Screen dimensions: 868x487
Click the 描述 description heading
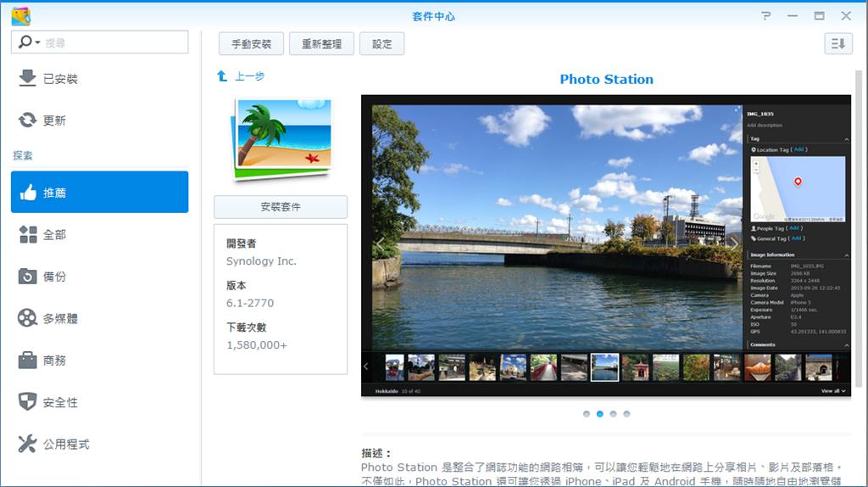coord(376,453)
